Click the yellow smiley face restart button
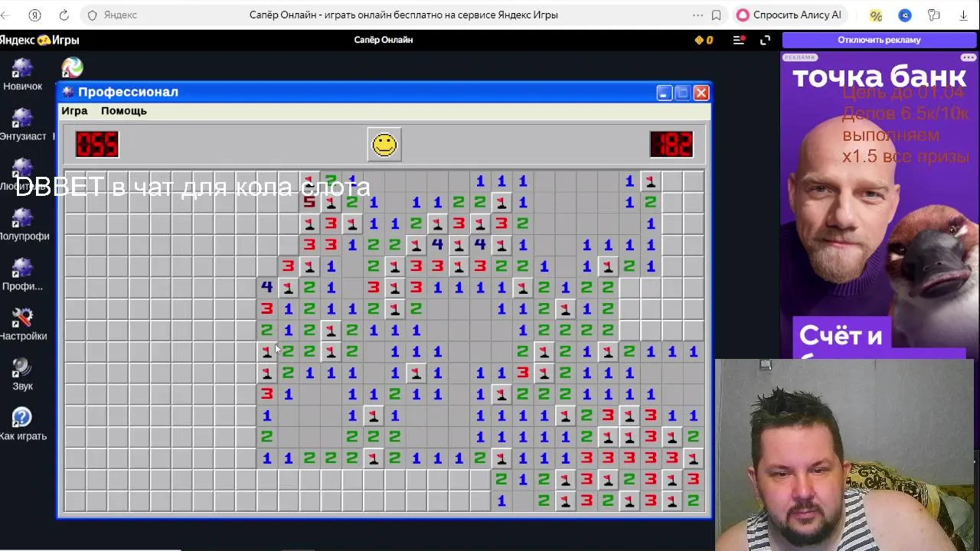This screenshot has width=980, height=551. click(384, 145)
